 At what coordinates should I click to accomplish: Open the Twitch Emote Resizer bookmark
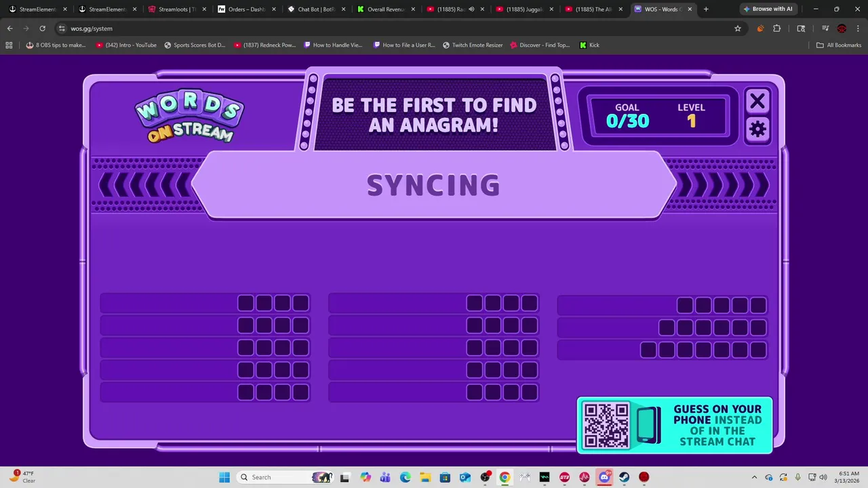click(473, 45)
